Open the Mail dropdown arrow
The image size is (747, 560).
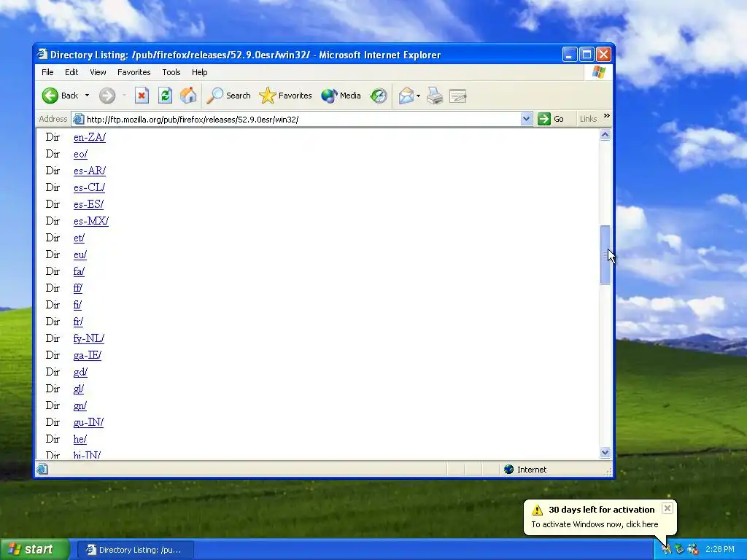tap(418, 96)
